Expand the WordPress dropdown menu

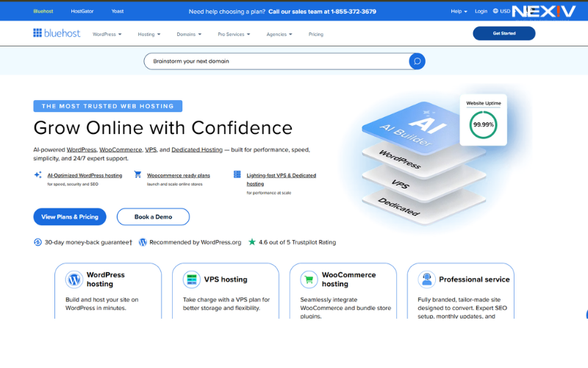point(107,34)
